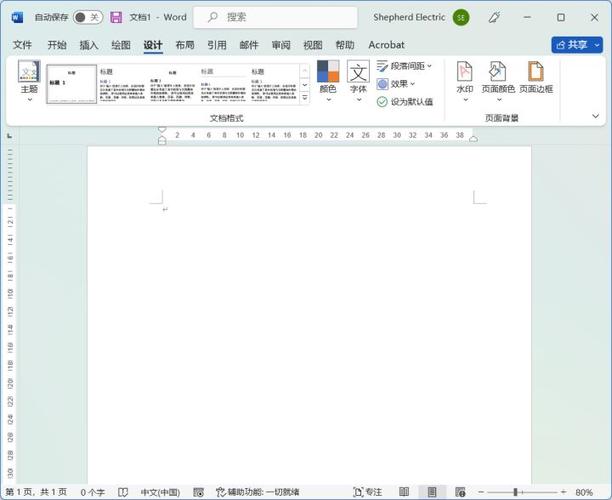Open the 布局 layout tab
The height and width of the screenshot is (500, 612).
coord(185,45)
